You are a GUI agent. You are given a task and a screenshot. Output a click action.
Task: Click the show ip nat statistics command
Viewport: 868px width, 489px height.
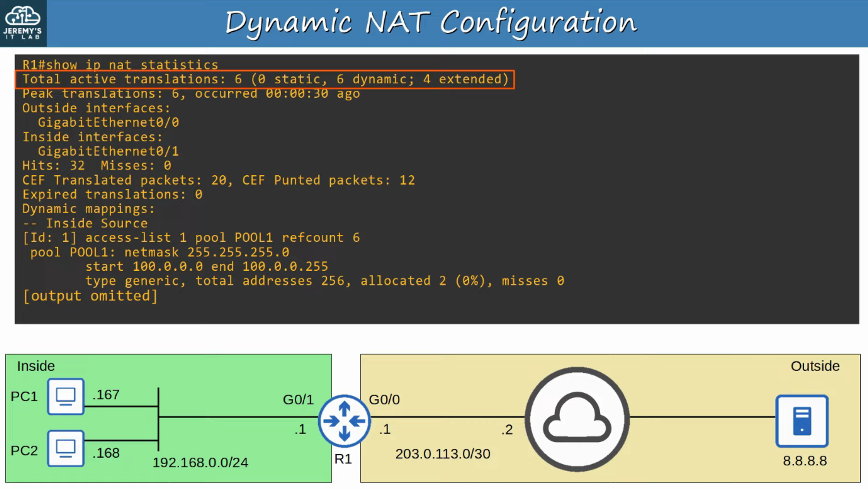pos(120,65)
